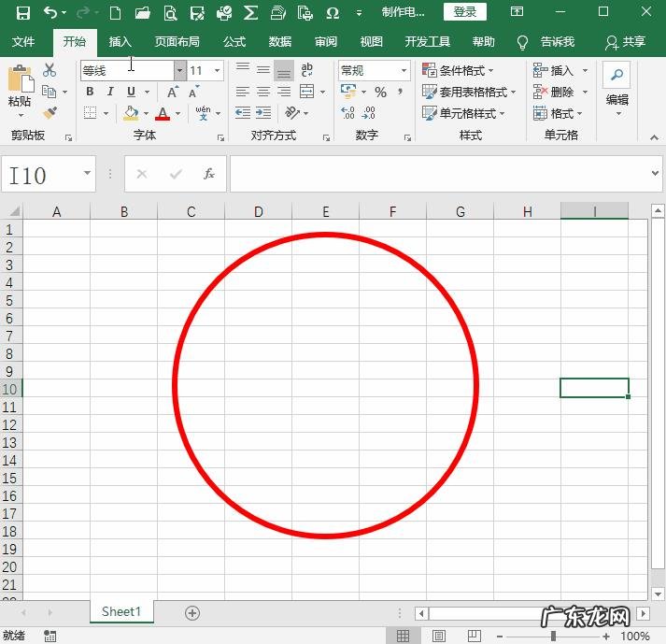The image size is (666, 644).
Task: Click the Insert Function fx button
Action: pyautogui.click(x=209, y=174)
